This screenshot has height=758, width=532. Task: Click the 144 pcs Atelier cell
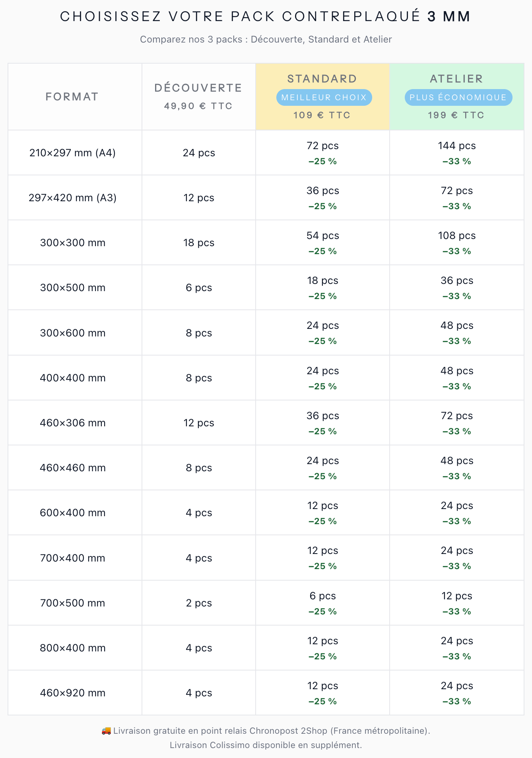tap(456, 146)
